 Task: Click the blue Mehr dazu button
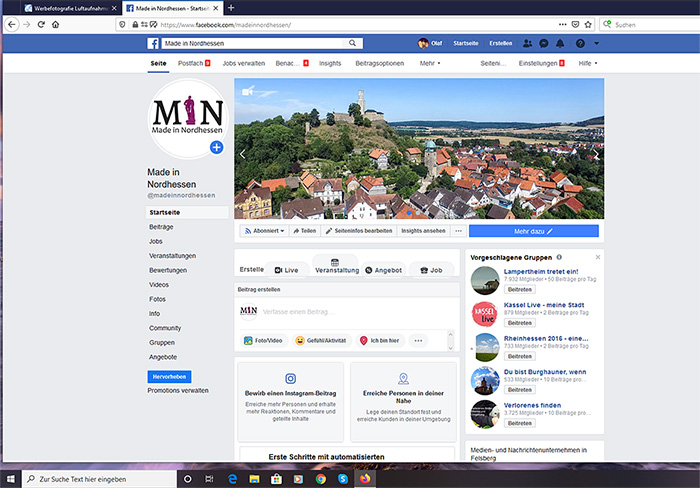pyautogui.click(x=533, y=231)
